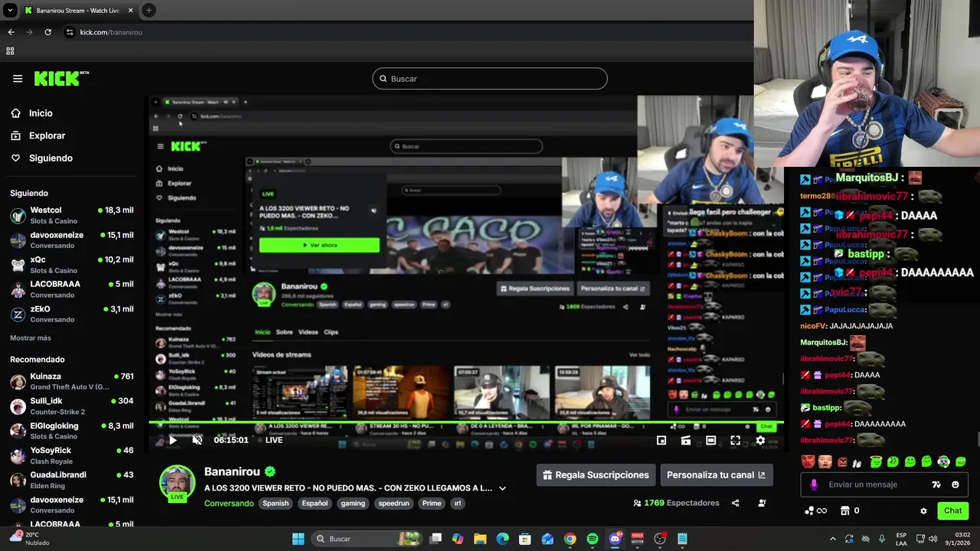Screen dimensions: 980x551
Task: Open LACOBRAAA channel with 5 mil viewers
Action: point(71,289)
